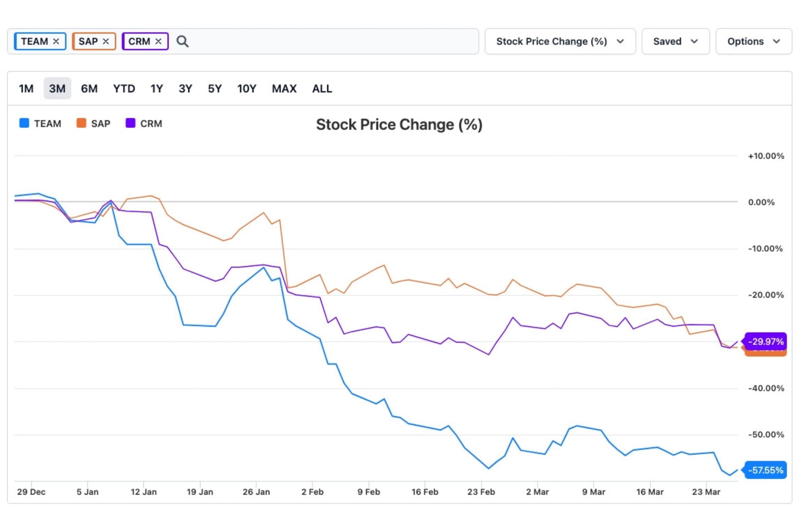798x532 pixels.
Task: Switch to the 6M time range
Action: click(x=89, y=89)
